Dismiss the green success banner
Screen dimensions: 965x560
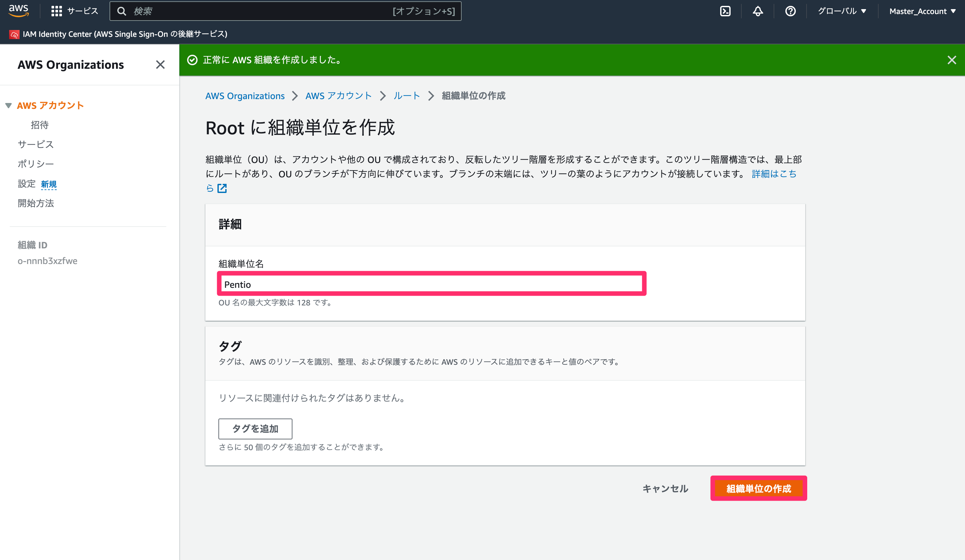click(952, 60)
